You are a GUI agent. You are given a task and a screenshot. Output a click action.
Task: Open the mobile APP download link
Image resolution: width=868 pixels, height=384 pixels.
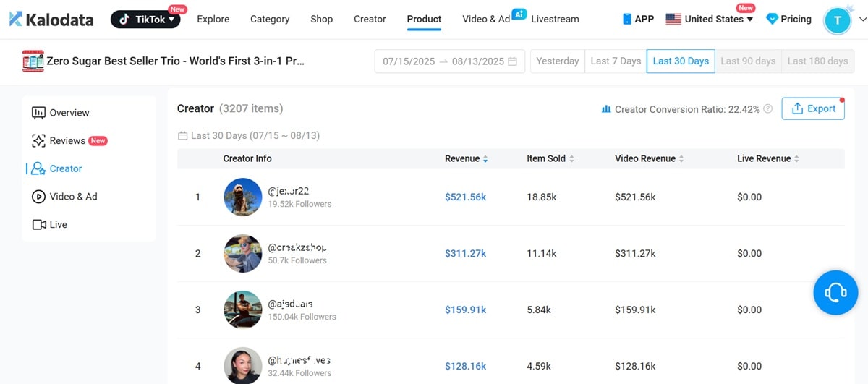(638, 20)
